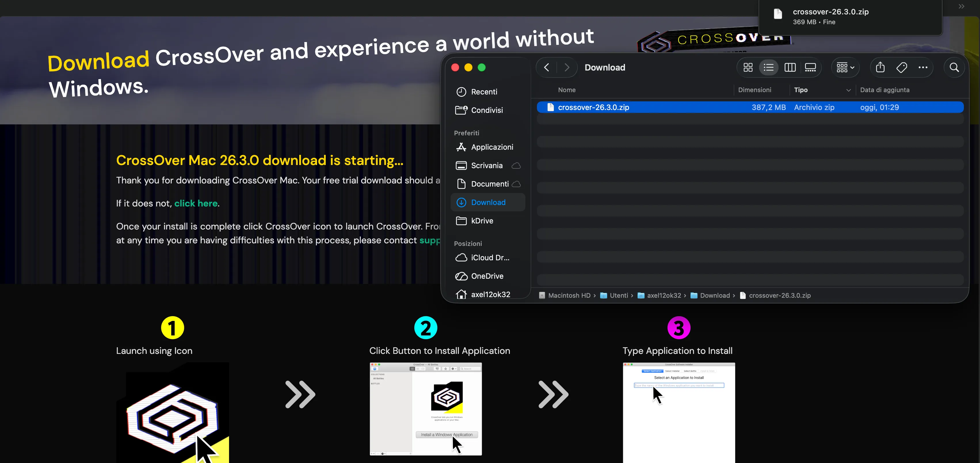Sort by Data di aggiunta column

tap(884, 90)
